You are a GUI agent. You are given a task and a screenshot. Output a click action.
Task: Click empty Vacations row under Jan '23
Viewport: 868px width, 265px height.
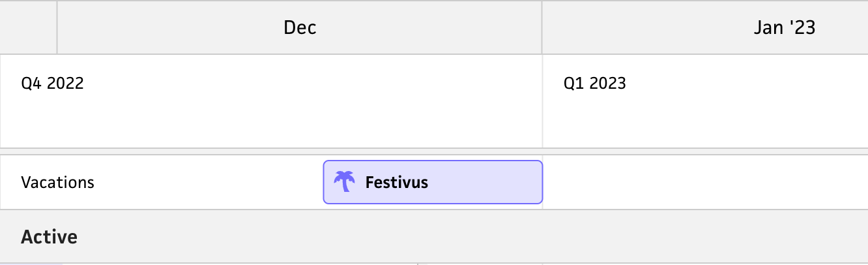point(704,182)
